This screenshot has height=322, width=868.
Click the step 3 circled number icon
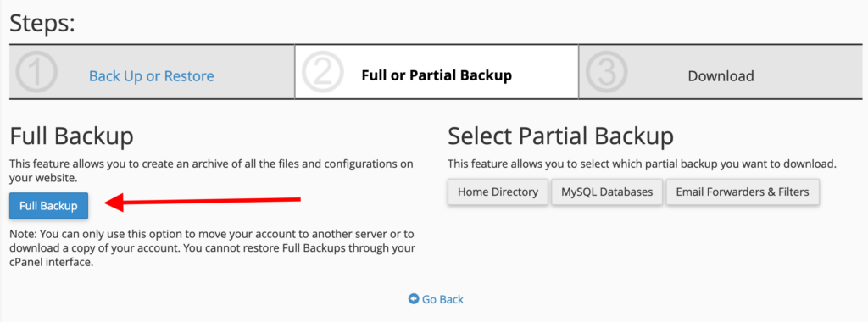coord(606,73)
